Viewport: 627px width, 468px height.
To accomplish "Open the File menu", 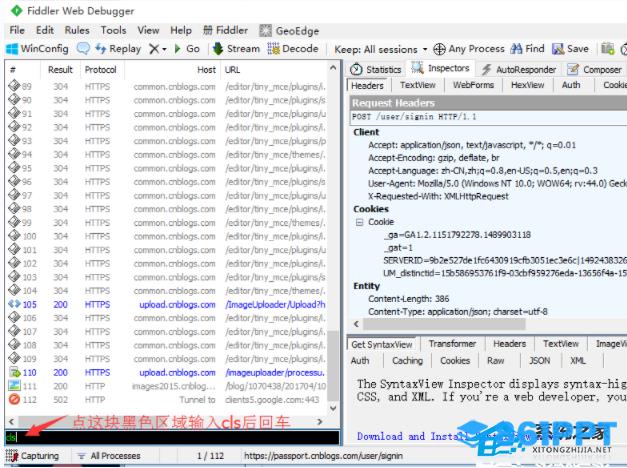I will click(x=17, y=30).
